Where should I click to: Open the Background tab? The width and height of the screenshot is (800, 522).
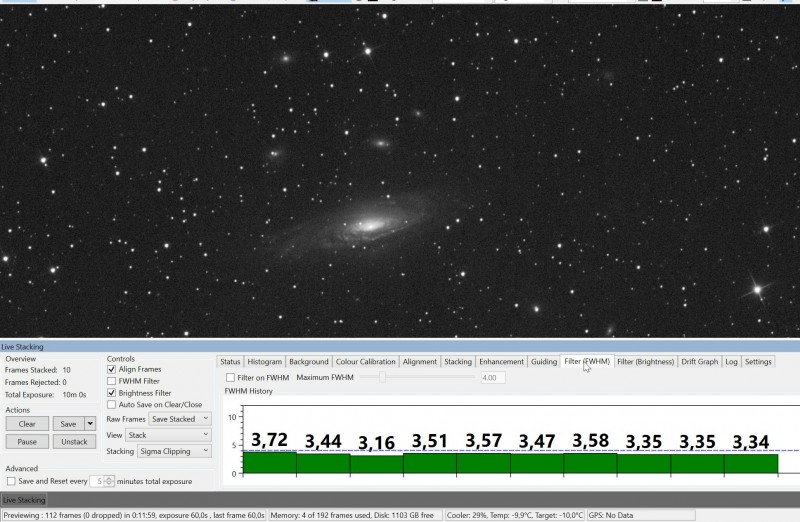[x=309, y=362]
